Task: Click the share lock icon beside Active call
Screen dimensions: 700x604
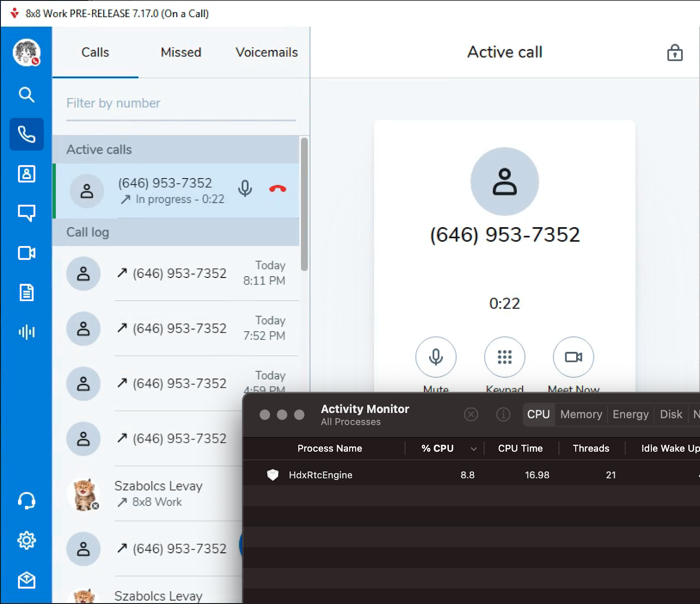Action: click(x=675, y=53)
